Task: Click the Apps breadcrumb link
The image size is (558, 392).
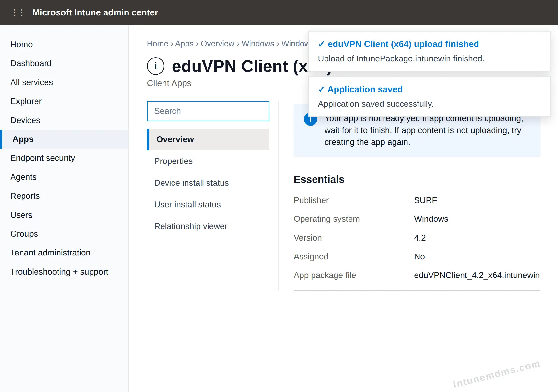Action: pos(184,44)
